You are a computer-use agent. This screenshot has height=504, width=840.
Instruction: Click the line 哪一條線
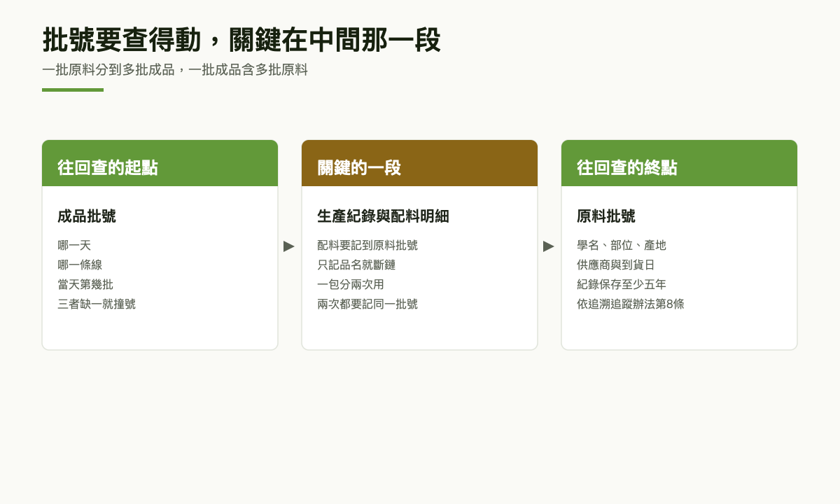coord(80,265)
